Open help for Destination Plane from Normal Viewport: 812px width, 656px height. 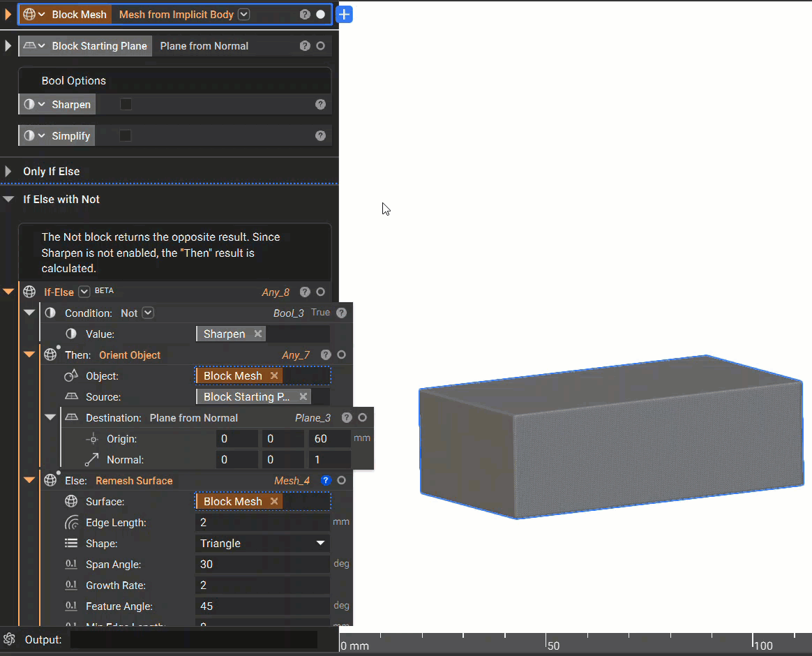347,417
